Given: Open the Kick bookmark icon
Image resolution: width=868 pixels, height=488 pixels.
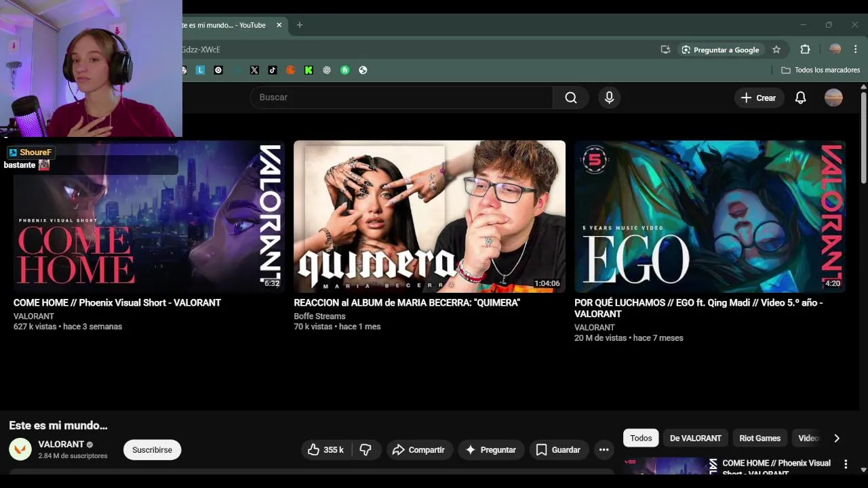Looking at the screenshot, I should point(309,70).
